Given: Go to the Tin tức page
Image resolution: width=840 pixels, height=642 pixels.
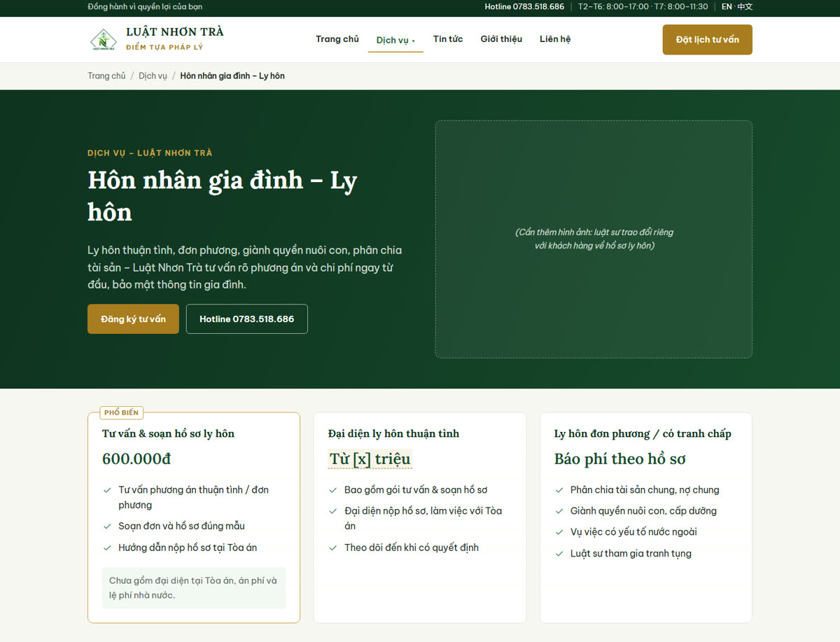Looking at the screenshot, I should 448,39.
